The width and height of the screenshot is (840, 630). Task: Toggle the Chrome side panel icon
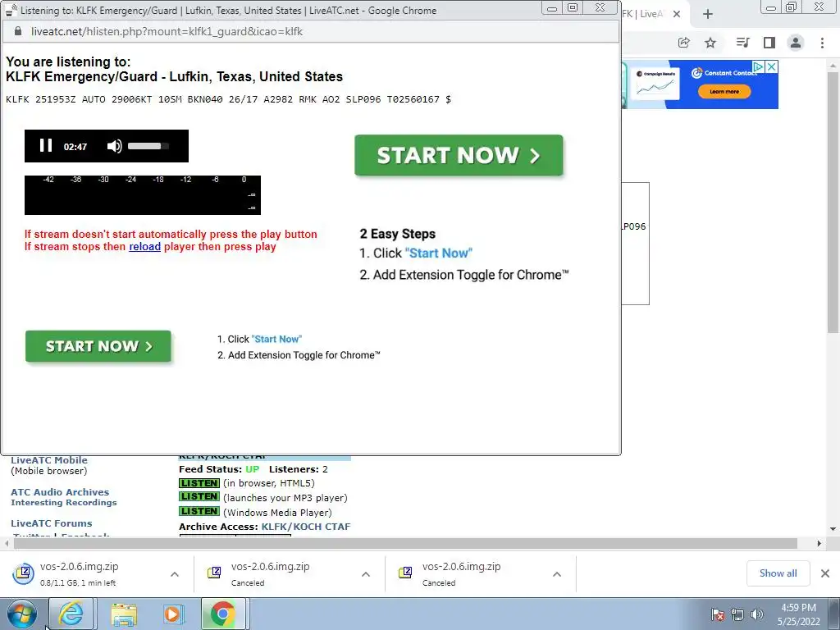click(x=769, y=43)
